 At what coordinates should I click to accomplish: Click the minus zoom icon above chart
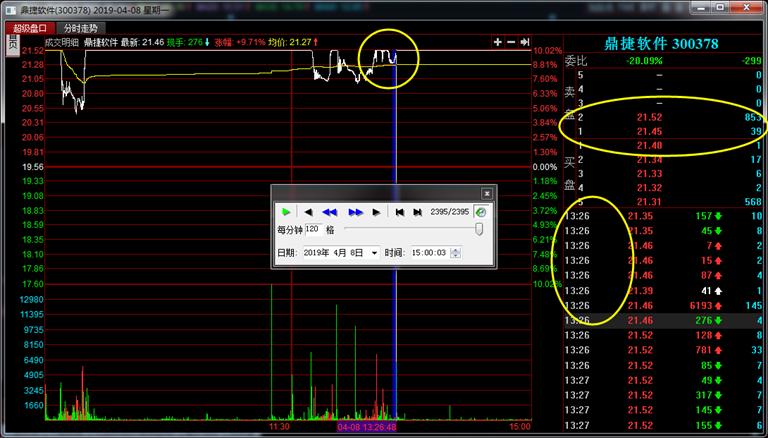[x=510, y=42]
